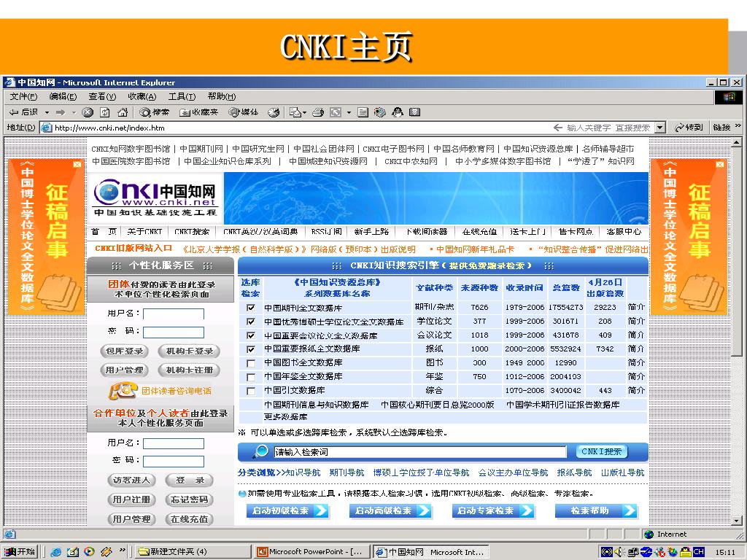Open the 查看(V) menu
Viewport: 747px width, 560px height.
pyautogui.click(x=102, y=97)
